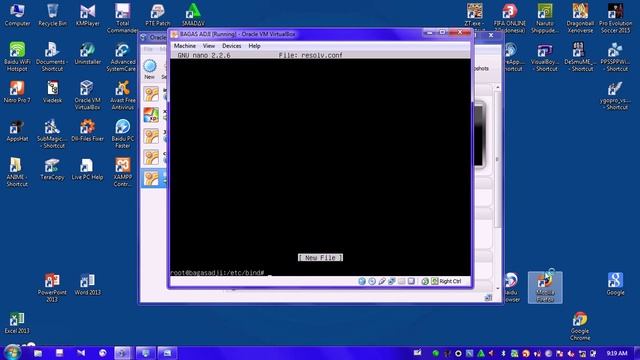Open the View menu in VM window
This screenshot has height=360, width=640.
click(x=209, y=46)
